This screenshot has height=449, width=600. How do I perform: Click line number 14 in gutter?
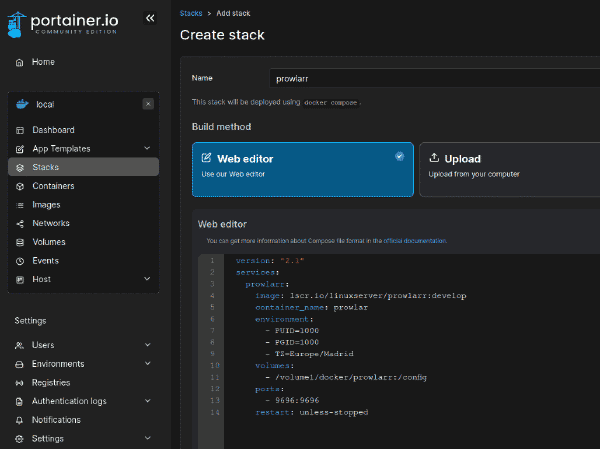(x=215, y=412)
